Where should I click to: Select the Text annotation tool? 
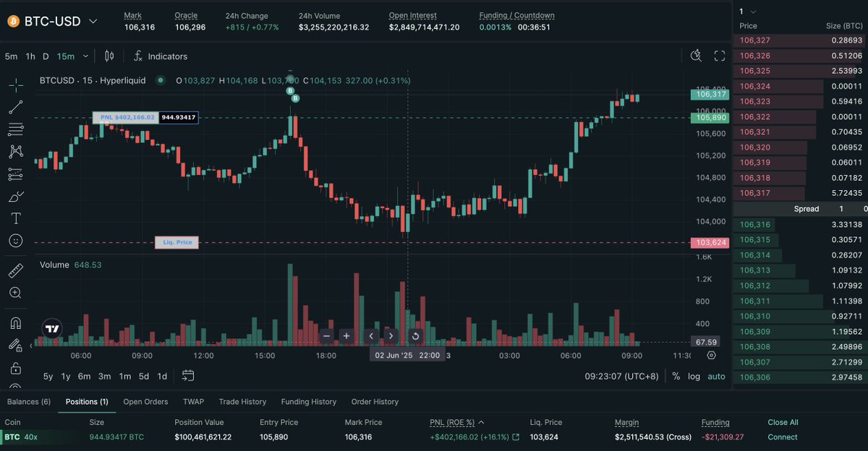click(15, 218)
